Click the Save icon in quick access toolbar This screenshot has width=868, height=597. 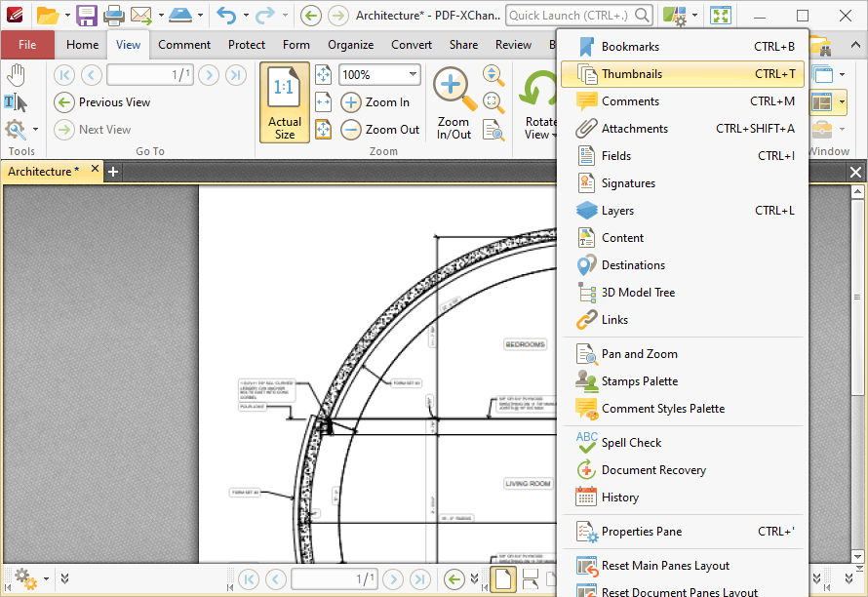tap(88, 16)
